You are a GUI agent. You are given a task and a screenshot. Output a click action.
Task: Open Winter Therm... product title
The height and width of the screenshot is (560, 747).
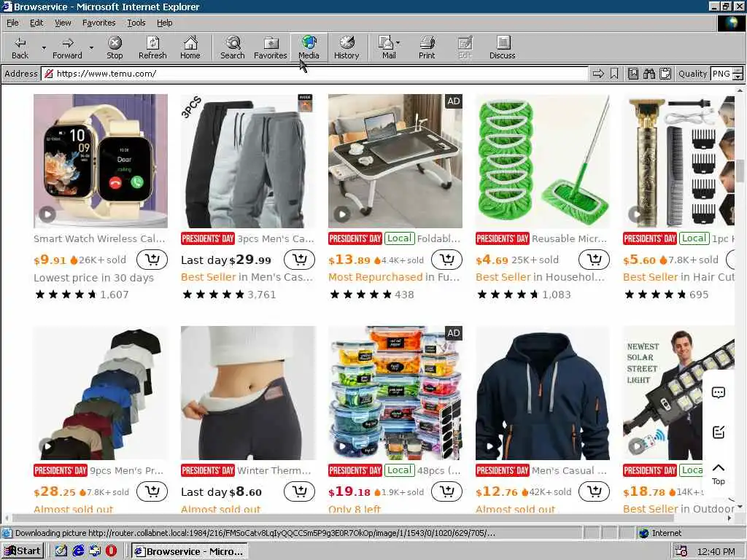[x=274, y=470]
